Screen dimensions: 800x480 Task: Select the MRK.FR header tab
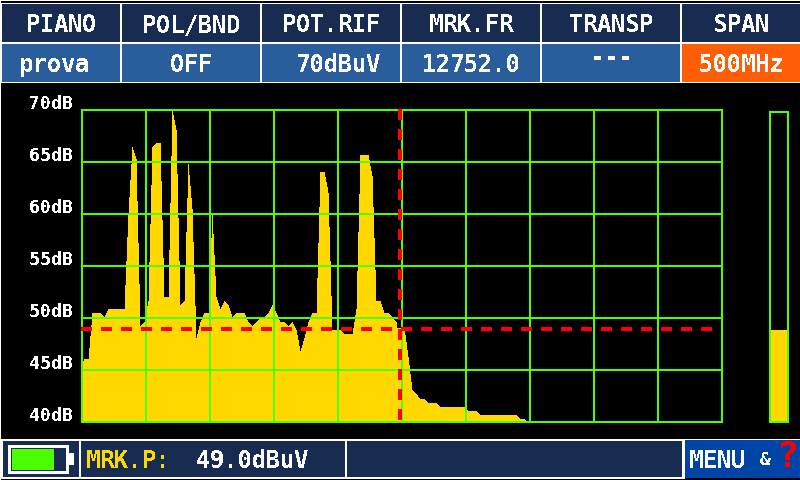[471, 23]
